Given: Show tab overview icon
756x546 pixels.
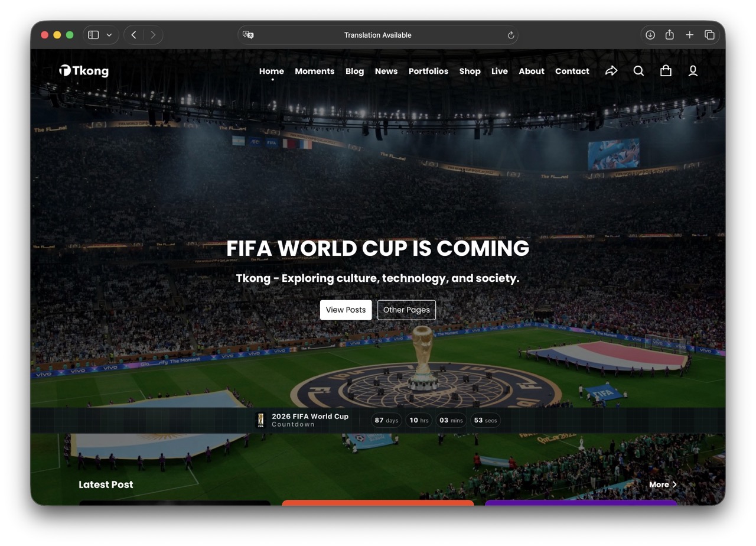Looking at the screenshot, I should 709,35.
